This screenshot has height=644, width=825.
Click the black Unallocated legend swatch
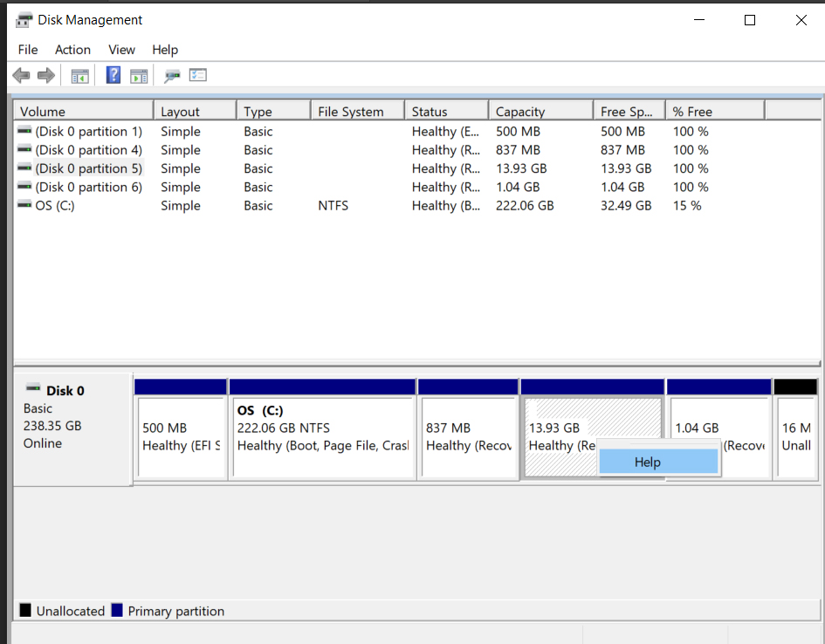25,610
